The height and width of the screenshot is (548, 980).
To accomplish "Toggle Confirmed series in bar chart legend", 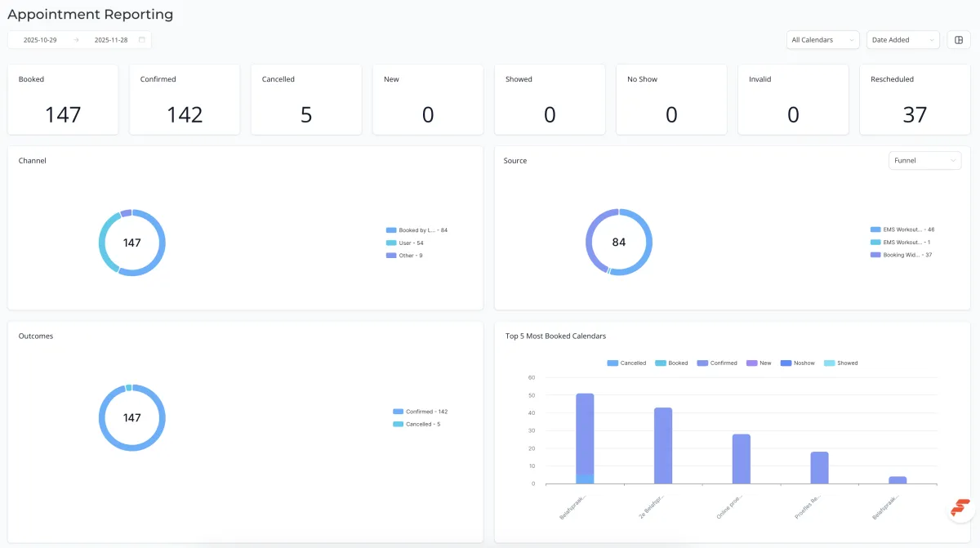I will click(717, 363).
